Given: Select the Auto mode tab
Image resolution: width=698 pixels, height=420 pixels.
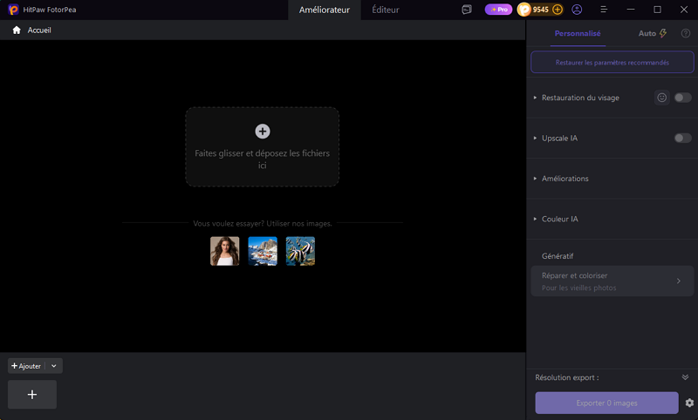Looking at the screenshot, I should click(x=652, y=33).
